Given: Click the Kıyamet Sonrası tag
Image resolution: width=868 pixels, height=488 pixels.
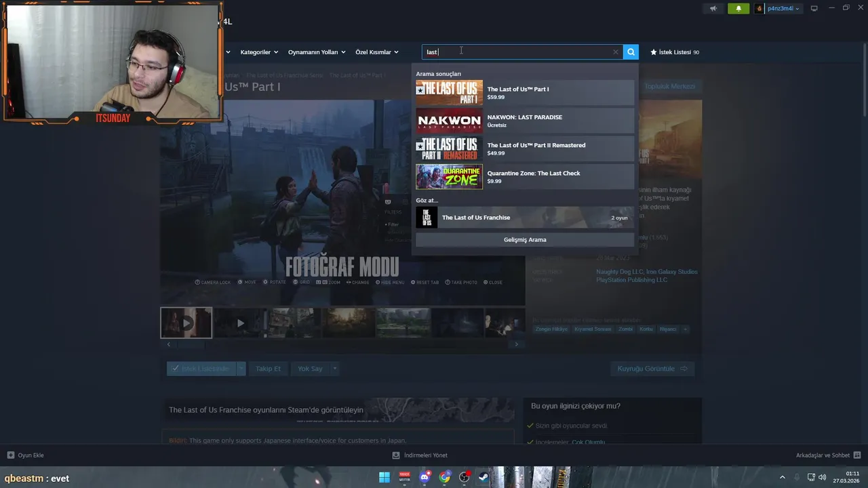Looking at the screenshot, I should click(x=593, y=329).
